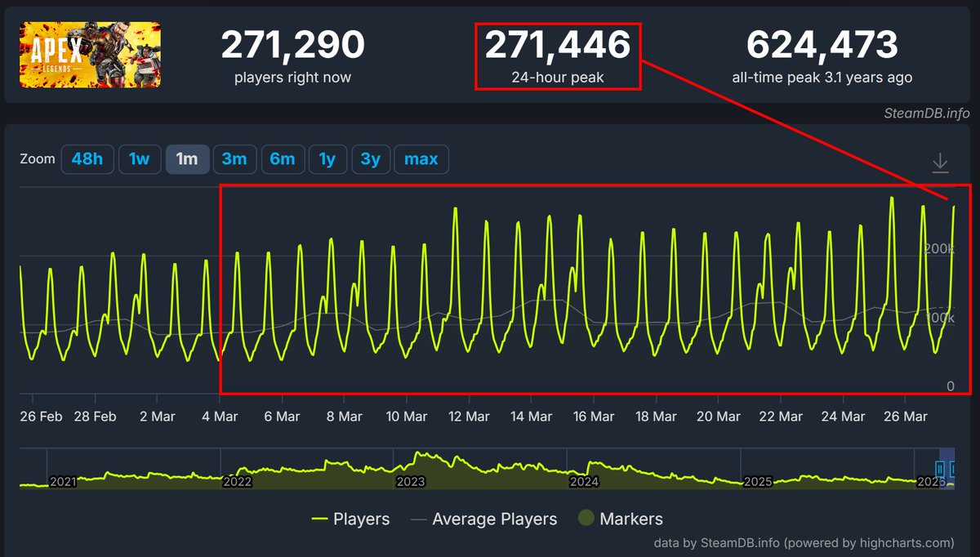Toggle the Markers legend item
Screen dimensions: 980x557
tap(620, 519)
